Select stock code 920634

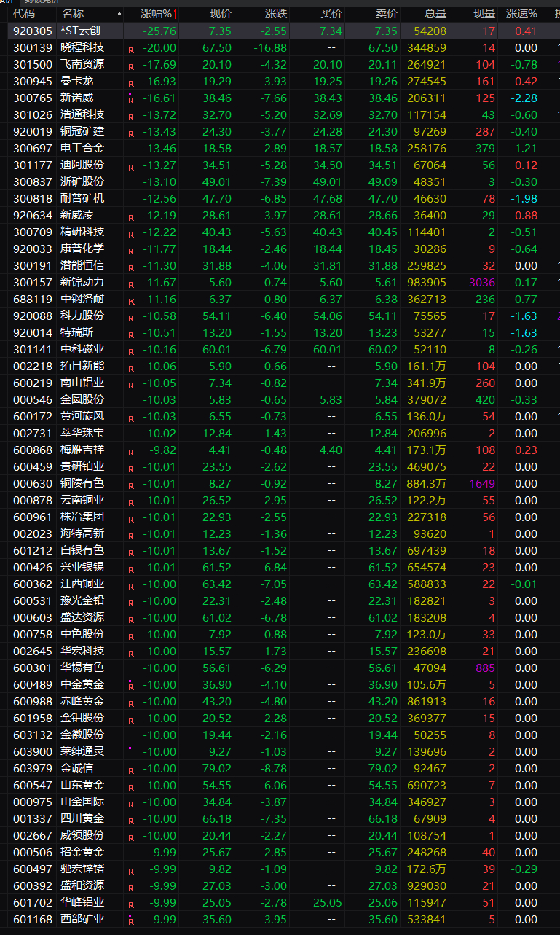(x=33, y=215)
